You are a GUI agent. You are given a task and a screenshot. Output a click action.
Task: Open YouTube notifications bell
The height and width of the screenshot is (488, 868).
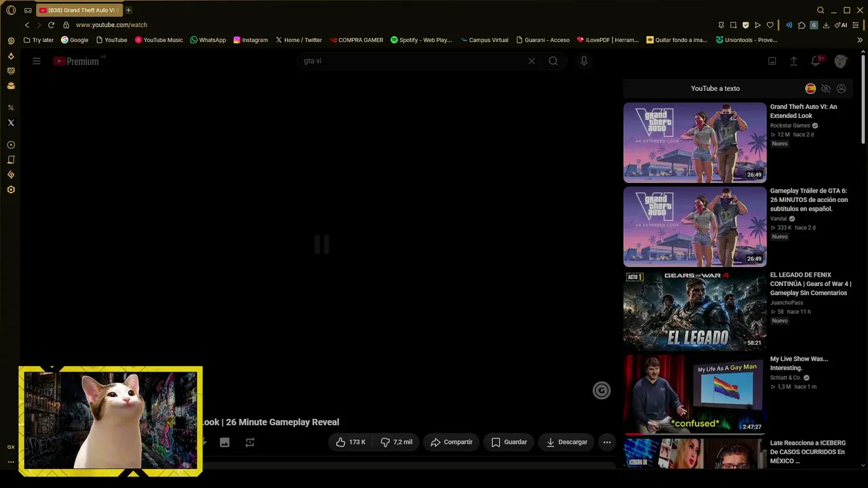816,61
